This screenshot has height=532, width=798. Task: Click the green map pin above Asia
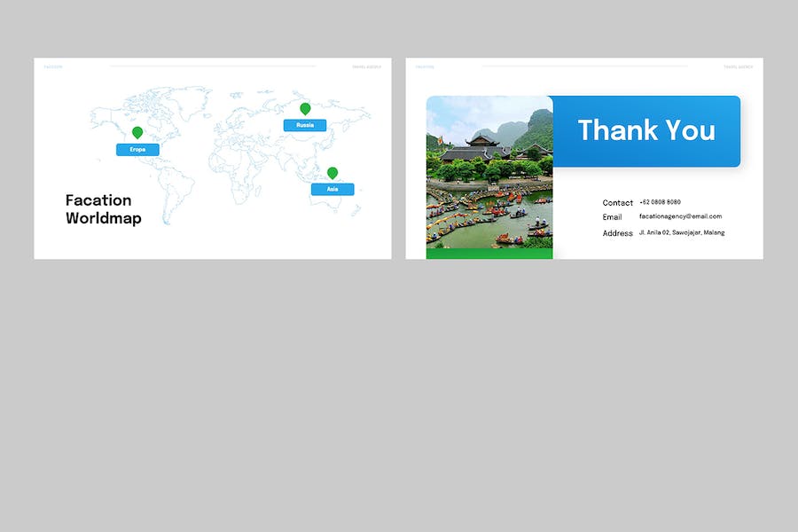pyautogui.click(x=332, y=172)
